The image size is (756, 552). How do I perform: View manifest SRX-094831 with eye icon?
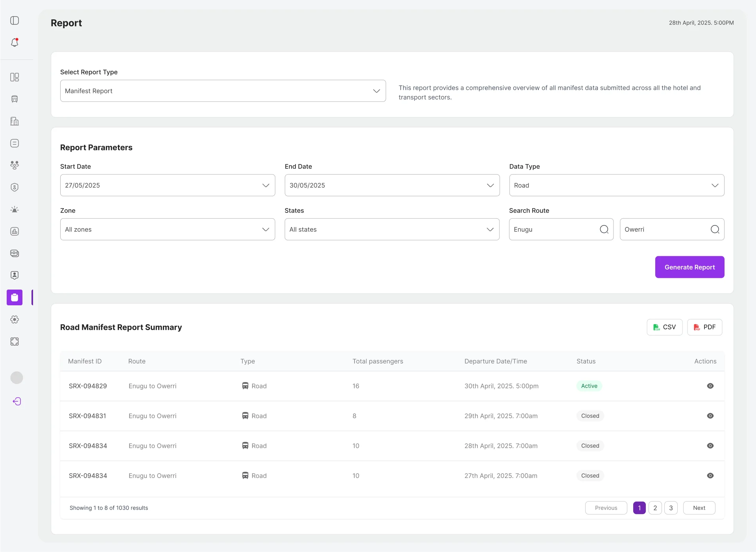[710, 416]
